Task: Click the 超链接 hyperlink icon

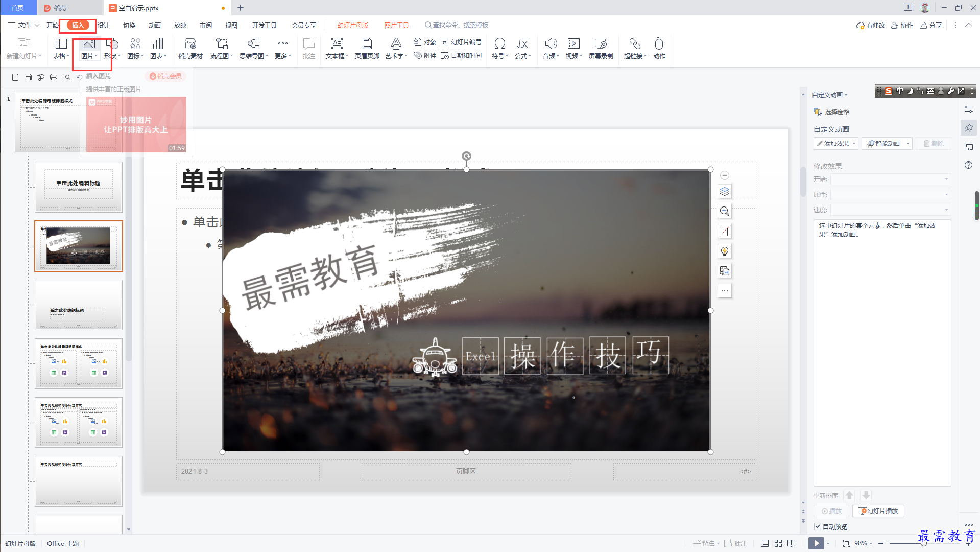Action: (x=635, y=43)
